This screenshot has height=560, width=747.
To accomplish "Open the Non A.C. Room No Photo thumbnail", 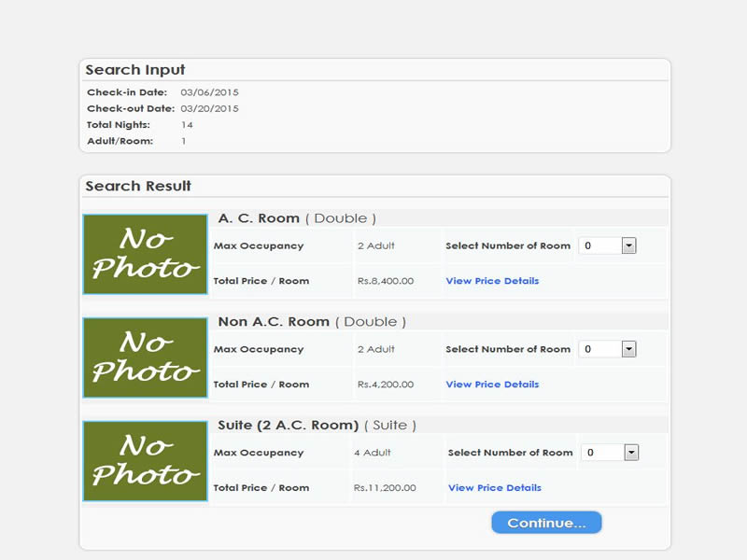I will click(x=146, y=357).
